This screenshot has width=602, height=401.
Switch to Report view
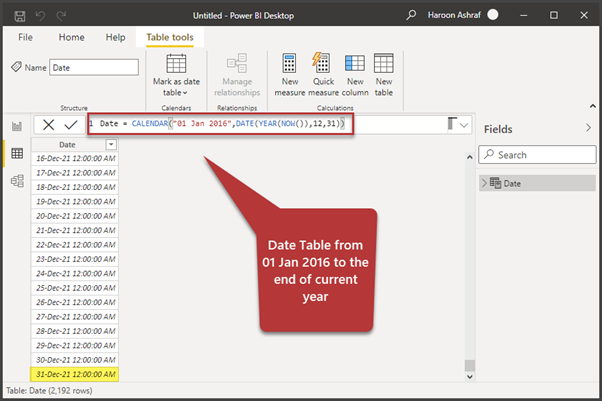pos(17,126)
